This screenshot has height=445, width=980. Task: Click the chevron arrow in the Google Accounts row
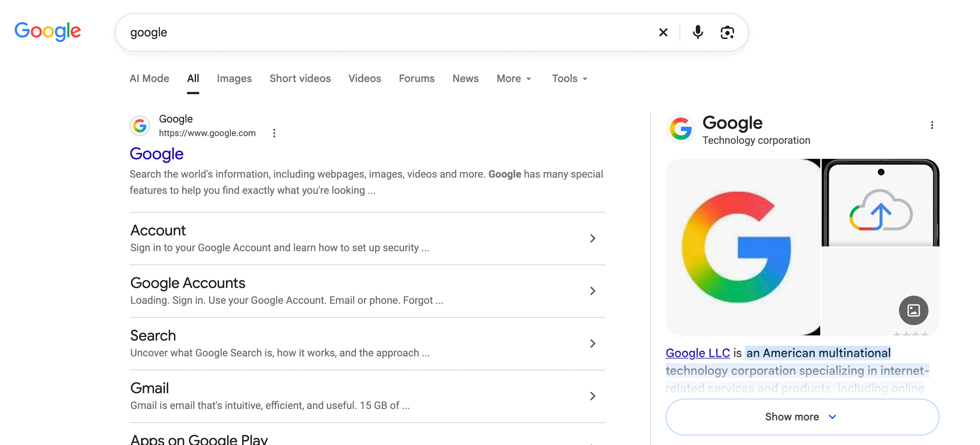point(593,291)
